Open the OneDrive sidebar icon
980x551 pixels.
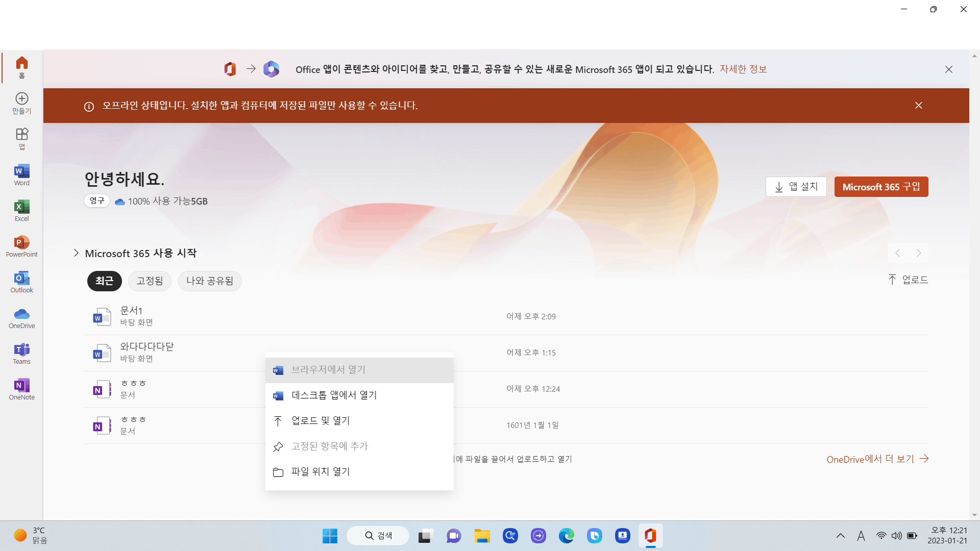21,318
